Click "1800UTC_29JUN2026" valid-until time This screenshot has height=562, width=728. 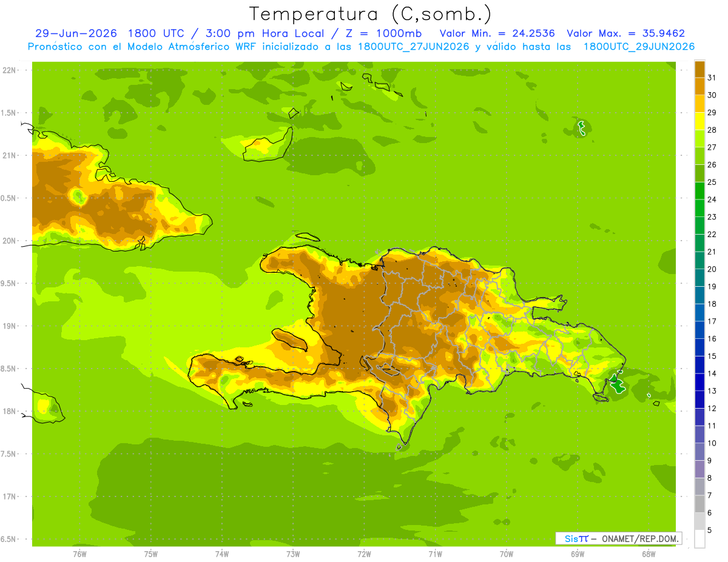[x=639, y=47]
